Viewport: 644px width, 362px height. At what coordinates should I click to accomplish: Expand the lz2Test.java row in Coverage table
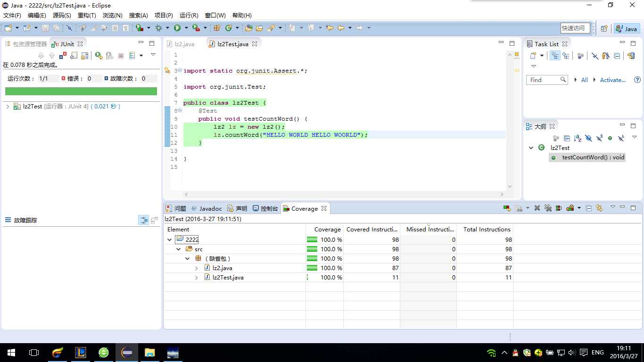pyautogui.click(x=197, y=277)
